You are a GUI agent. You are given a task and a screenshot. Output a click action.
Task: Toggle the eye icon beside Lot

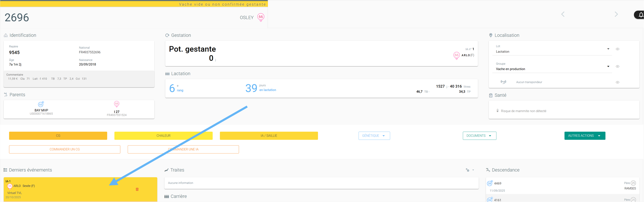[x=617, y=49]
